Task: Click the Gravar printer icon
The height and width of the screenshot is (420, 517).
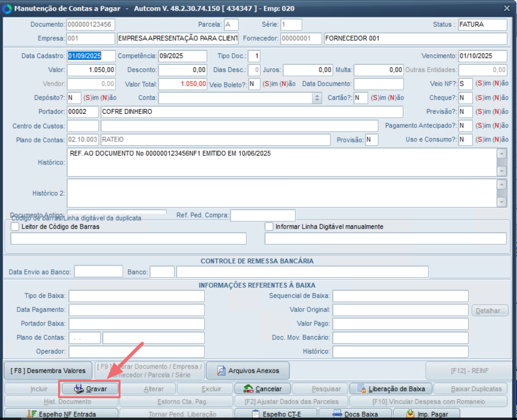Action: (78, 389)
